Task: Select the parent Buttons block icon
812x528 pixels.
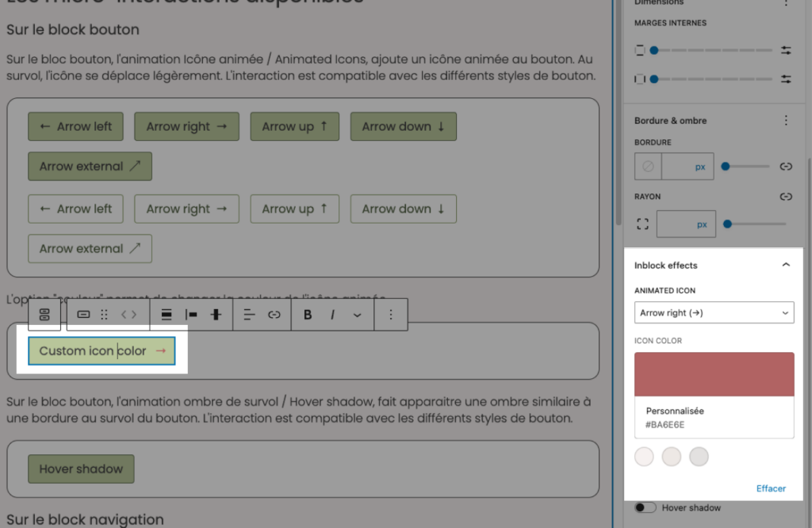Action: tap(44, 315)
